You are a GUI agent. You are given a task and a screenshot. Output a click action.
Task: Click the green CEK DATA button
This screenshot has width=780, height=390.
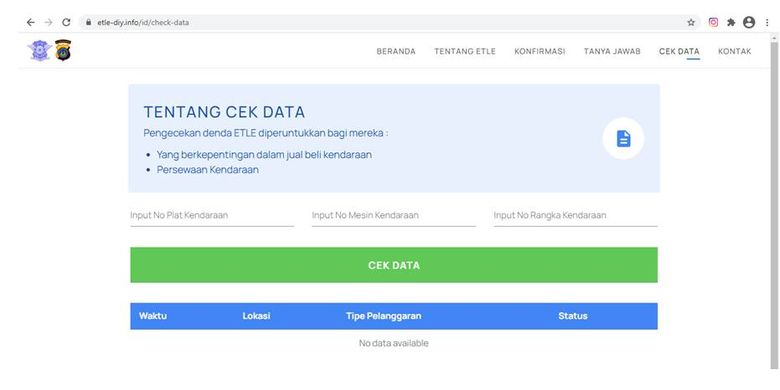394,265
